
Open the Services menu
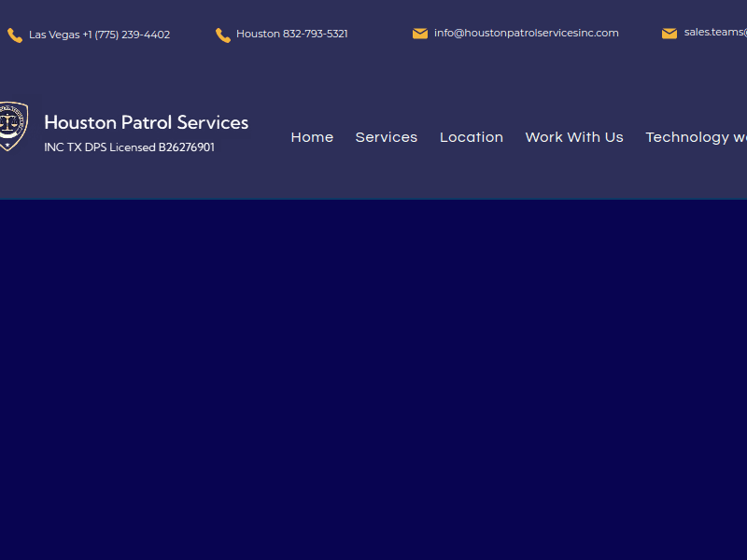[x=386, y=137]
